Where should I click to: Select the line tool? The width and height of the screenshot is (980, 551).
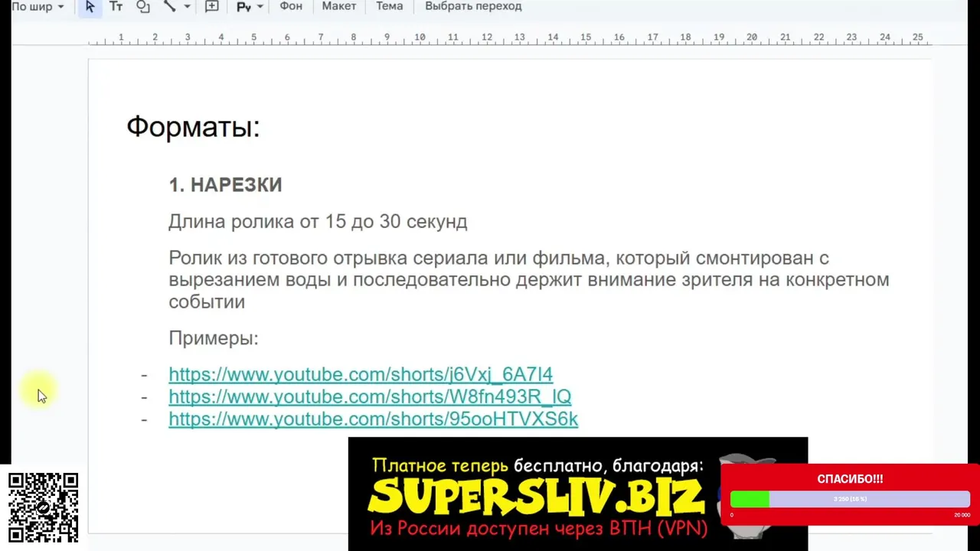tap(170, 6)
